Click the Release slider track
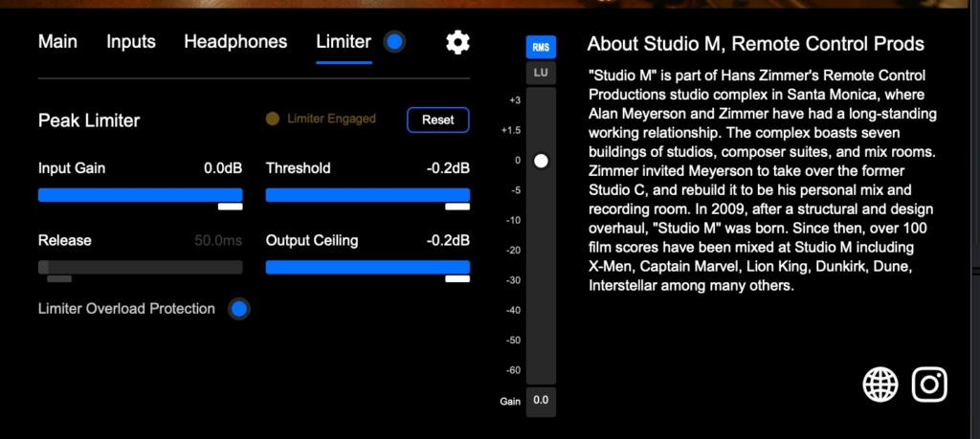 (x=140, y=267)
